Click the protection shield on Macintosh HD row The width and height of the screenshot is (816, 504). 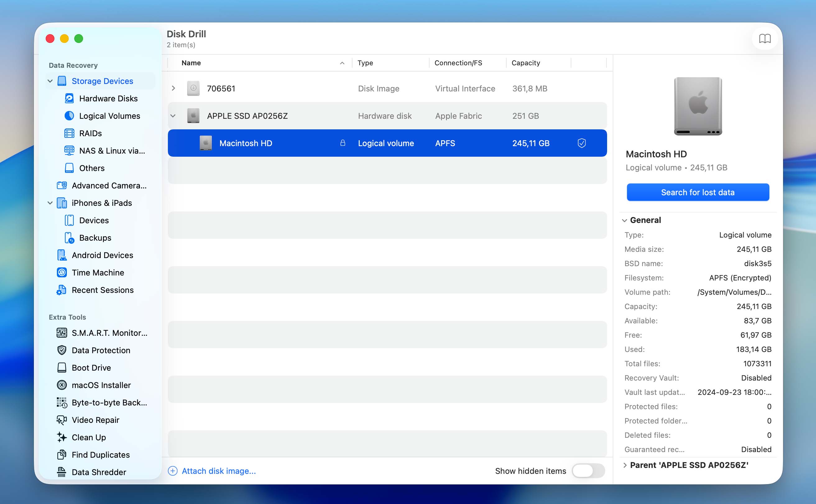pyautogui.click(x=581, y=143)
